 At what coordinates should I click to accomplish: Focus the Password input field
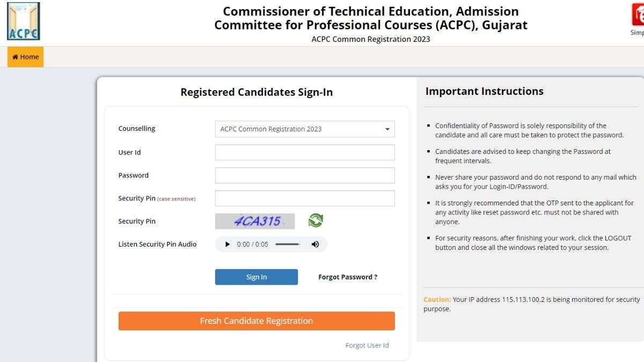pos(305,175)
